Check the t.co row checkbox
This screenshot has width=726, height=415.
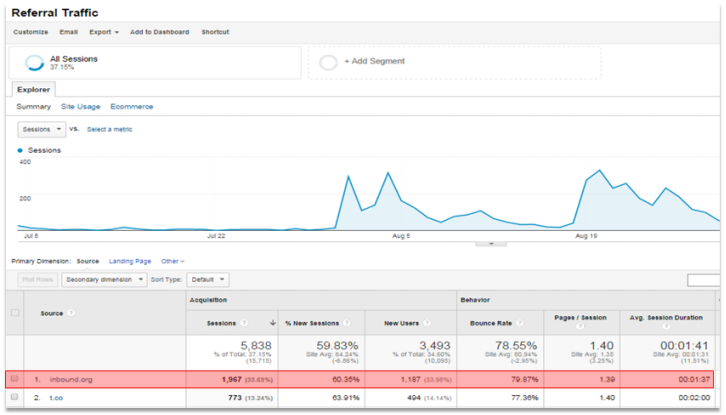[14, 398]
